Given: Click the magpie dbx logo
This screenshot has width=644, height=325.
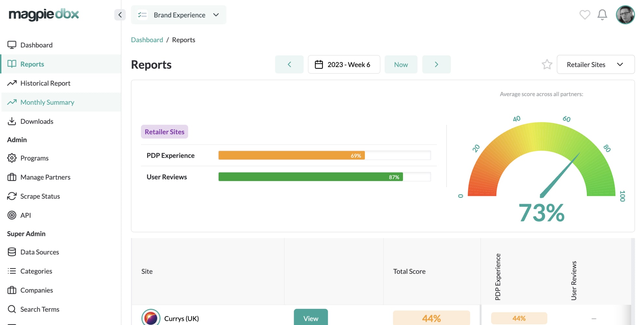Looking at the screenshot, I should 43,14.
